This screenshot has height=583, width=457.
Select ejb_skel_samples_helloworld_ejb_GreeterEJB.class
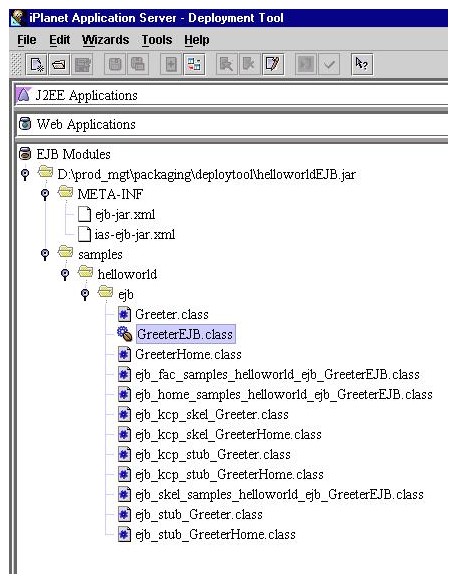[279, 495]
